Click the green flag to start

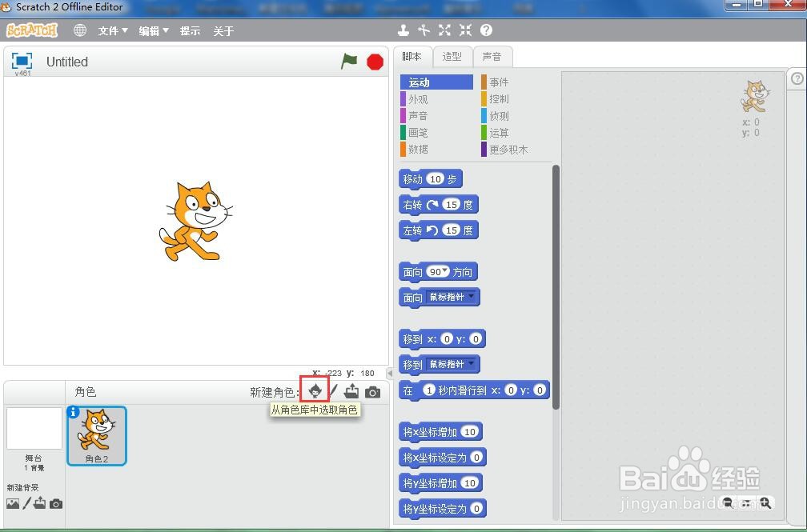pos(349,62)
